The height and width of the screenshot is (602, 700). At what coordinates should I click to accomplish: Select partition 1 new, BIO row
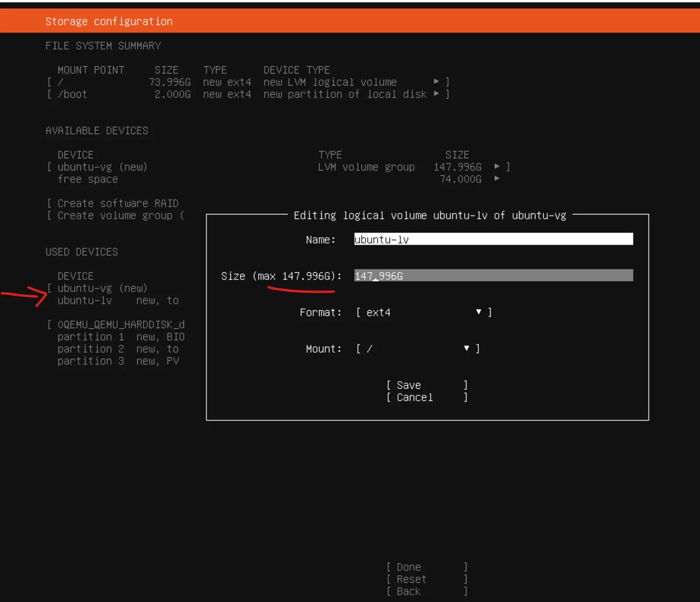(121, 337)
